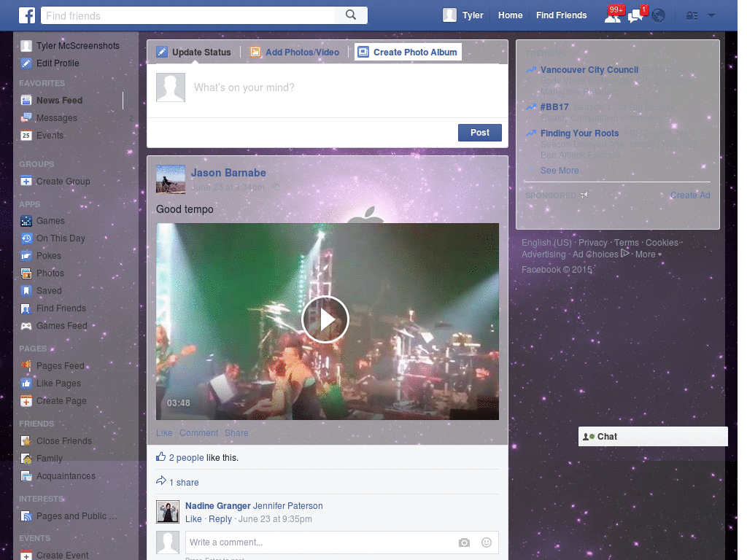Open the messages icon in top bar
Screen dimensions: 747x560
(635, 16)
